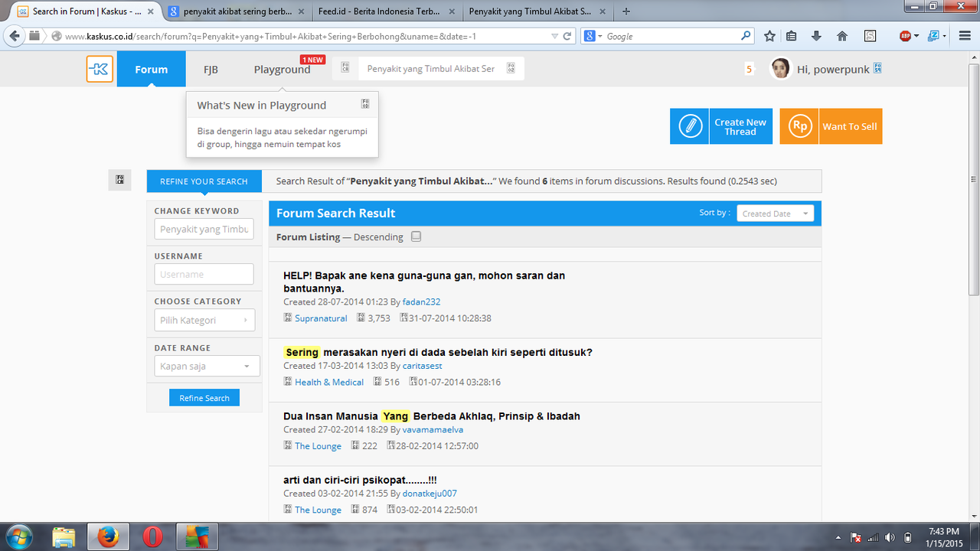Open the blue Z extension dropdown arrow

coord(945,36)
